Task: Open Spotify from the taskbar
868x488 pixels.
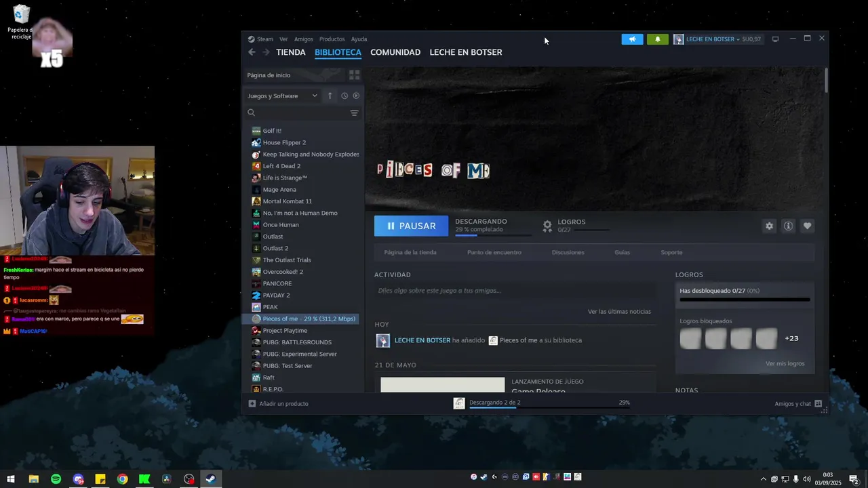Action: coord(56,479)
